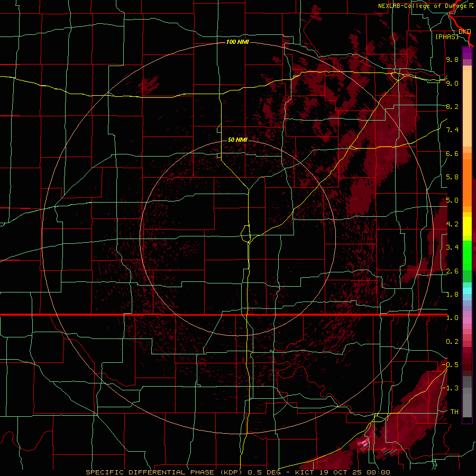Click the 2.6 value on the scale

pos(452,271)
